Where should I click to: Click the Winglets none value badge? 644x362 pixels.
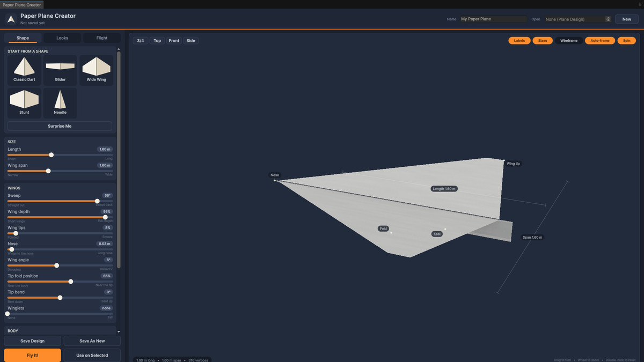[106, 308]
